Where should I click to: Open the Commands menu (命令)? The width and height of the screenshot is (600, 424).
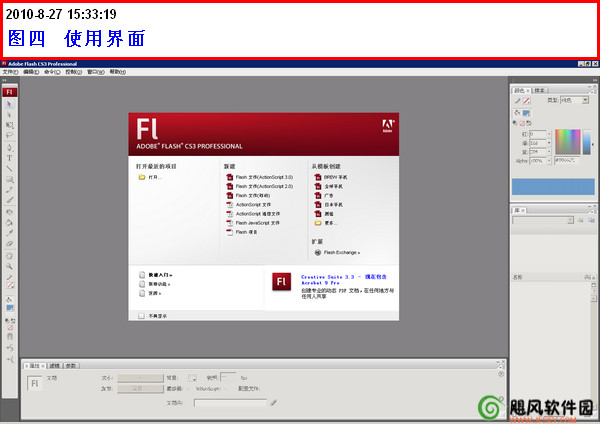(x=52, y=72)
